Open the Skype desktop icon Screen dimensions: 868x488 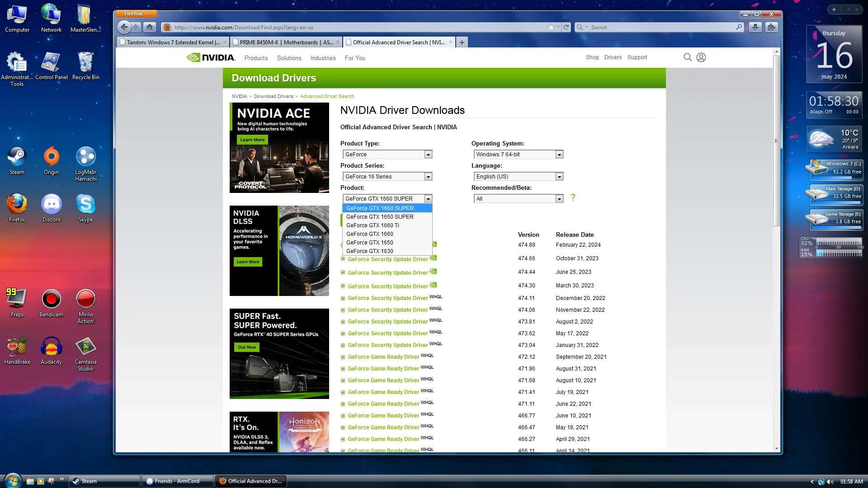[x=85, y=208]
